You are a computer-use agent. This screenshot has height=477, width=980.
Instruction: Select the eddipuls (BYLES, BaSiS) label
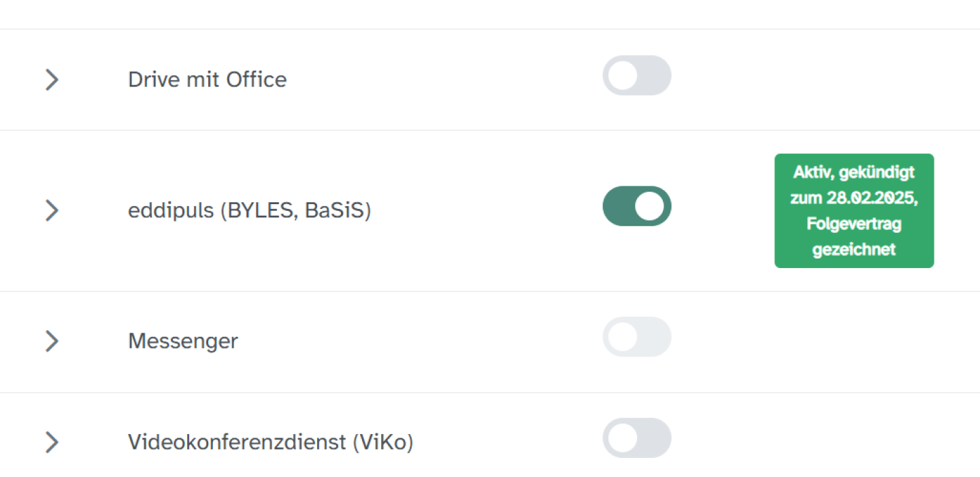(249, 211)
